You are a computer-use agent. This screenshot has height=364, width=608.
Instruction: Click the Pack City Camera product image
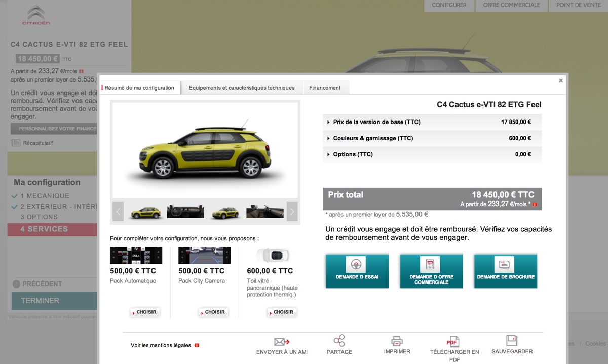204,256
